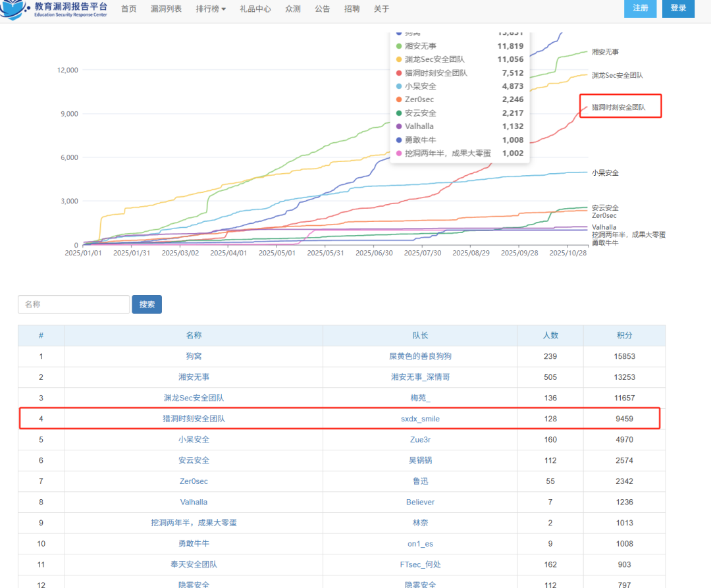The image size is (711, 588).
Task: Go to the 首页 menu item
Action: pyautogui.click(x=129, y=9)
